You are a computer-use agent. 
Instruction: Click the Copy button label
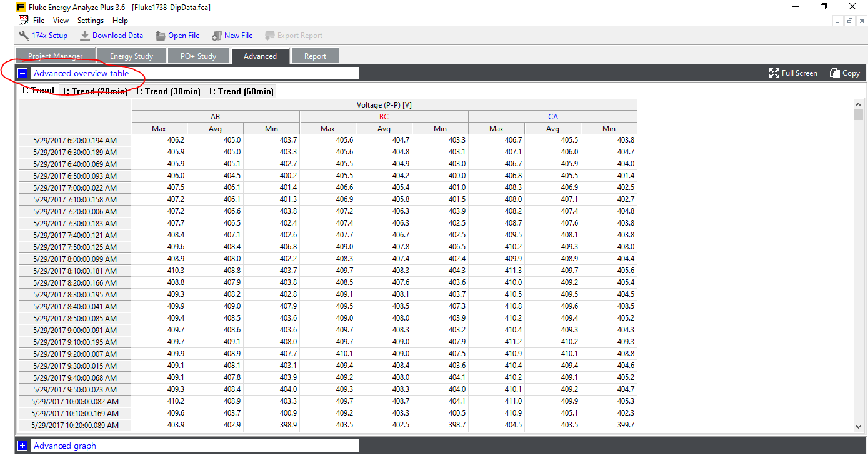(851, 73)
